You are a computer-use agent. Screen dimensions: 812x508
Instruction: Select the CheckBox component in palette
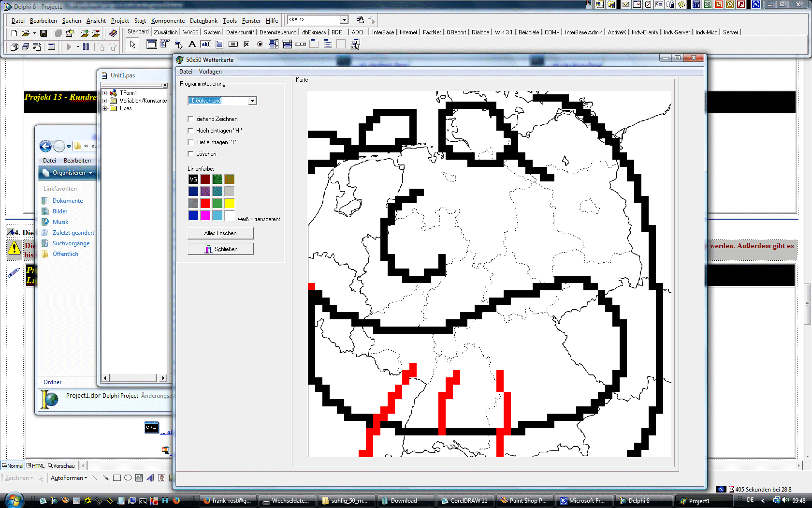click(x=246, y=44)
